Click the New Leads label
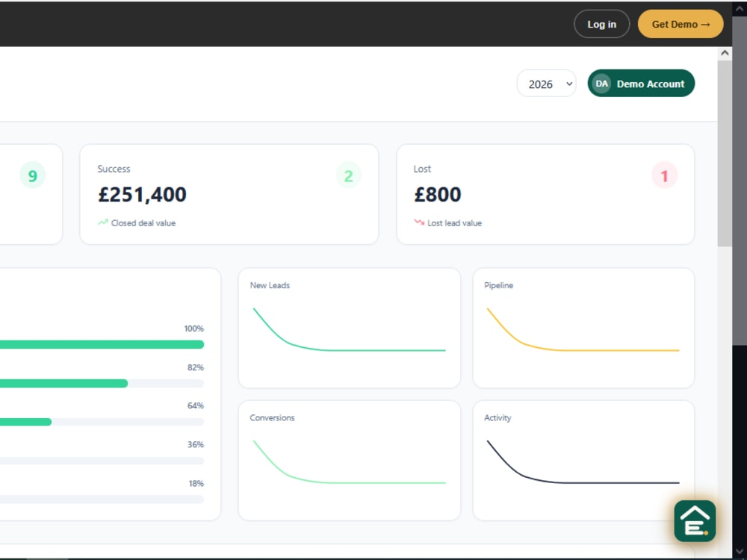 [x=270, y=285]
